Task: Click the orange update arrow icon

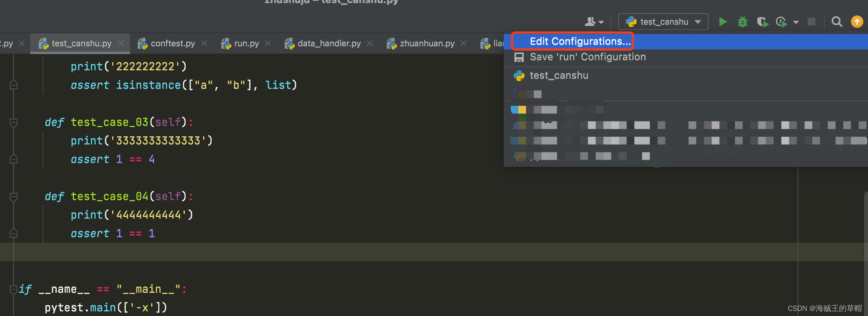Action: tap(857, 22)
